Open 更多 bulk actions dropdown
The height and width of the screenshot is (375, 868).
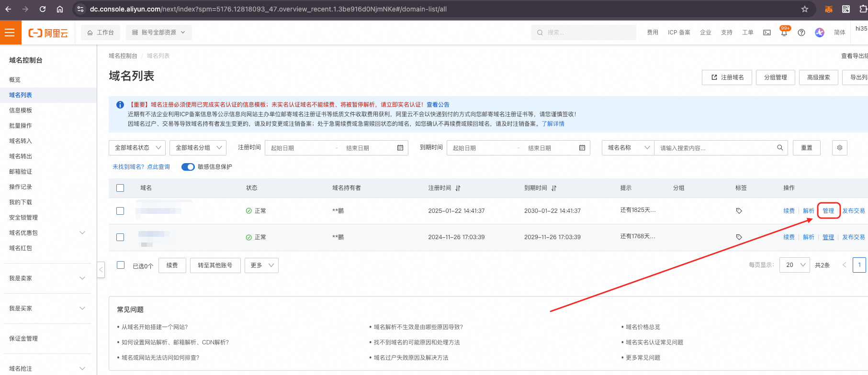(x=261, y=265)
